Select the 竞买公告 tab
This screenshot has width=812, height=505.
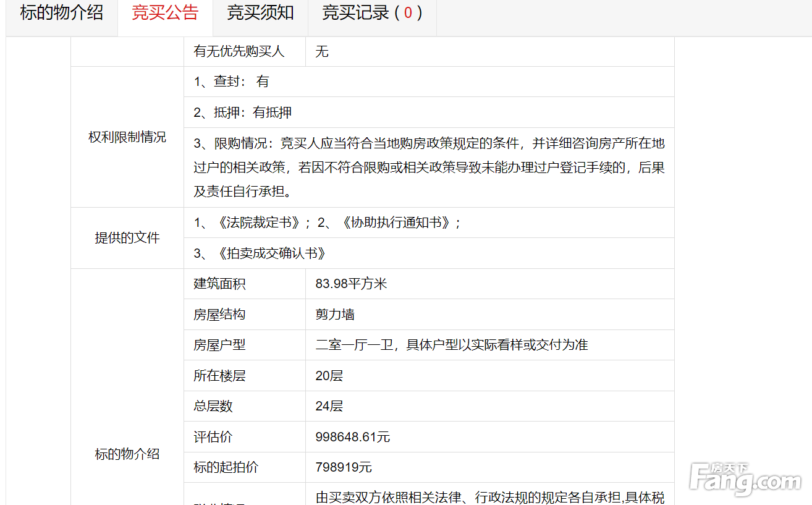click(165, 13)
